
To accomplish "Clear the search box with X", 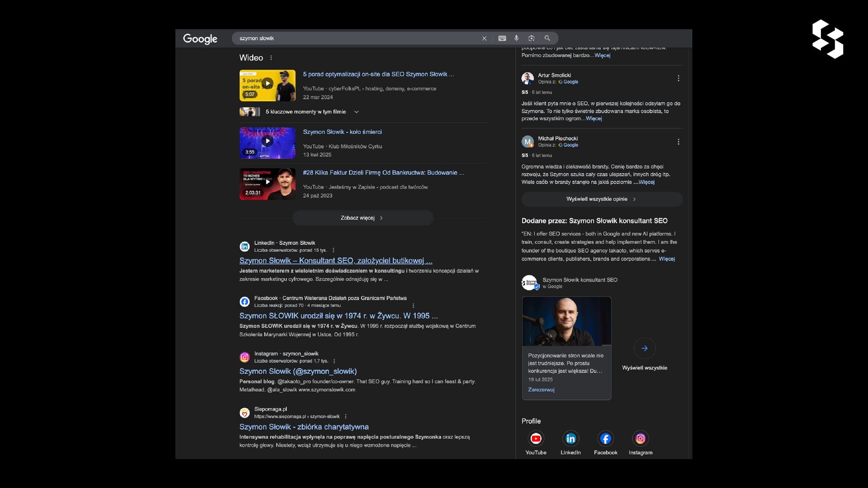I will pyautogui.click(x=484, y=38).
